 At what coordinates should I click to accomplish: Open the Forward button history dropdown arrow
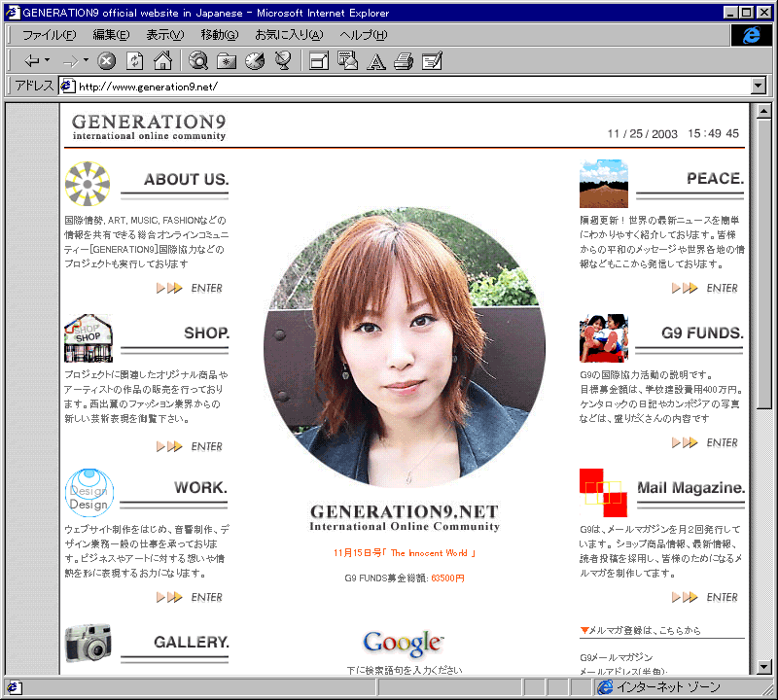[86, 60]
